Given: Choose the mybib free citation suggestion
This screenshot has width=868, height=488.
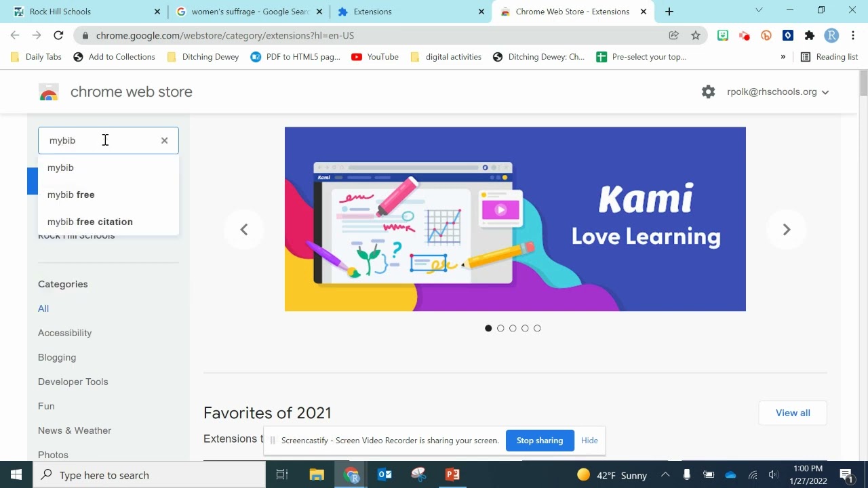Looking at the screenshot, I should point(108,222).
